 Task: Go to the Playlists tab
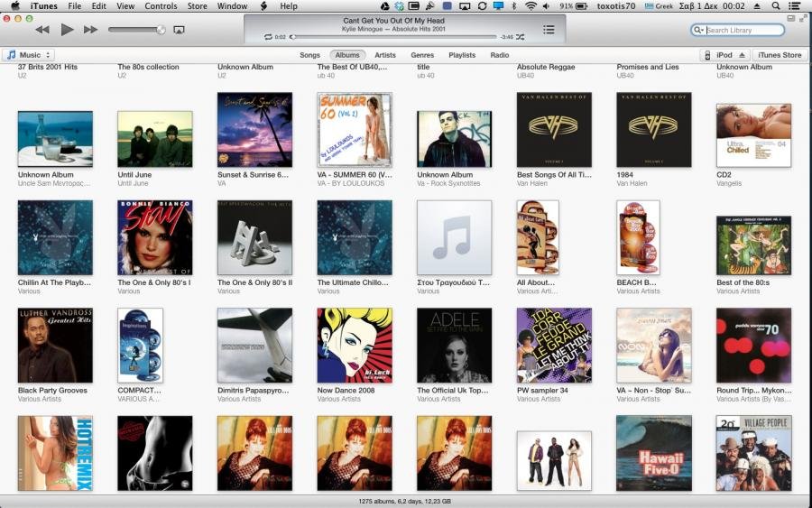(x=462, y=55)
